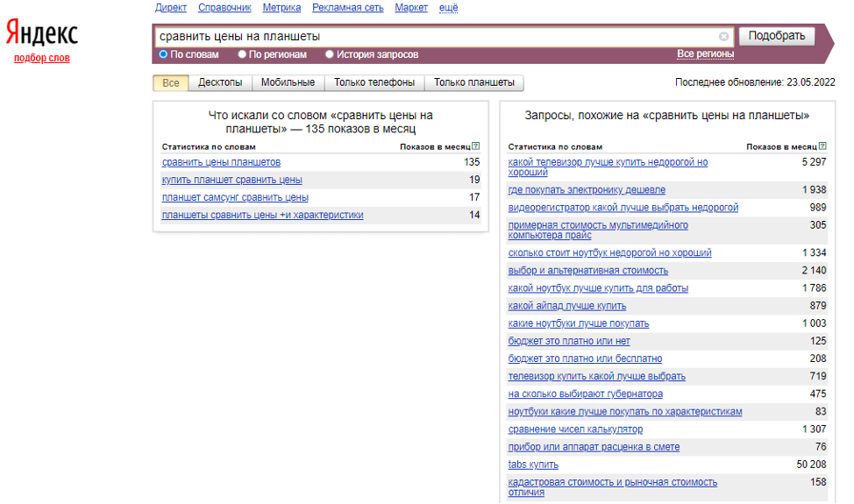This screenshot has width=854, height=504.
Task: Open the 'Все регионы' region selector
Action: [x=705, y=54]
